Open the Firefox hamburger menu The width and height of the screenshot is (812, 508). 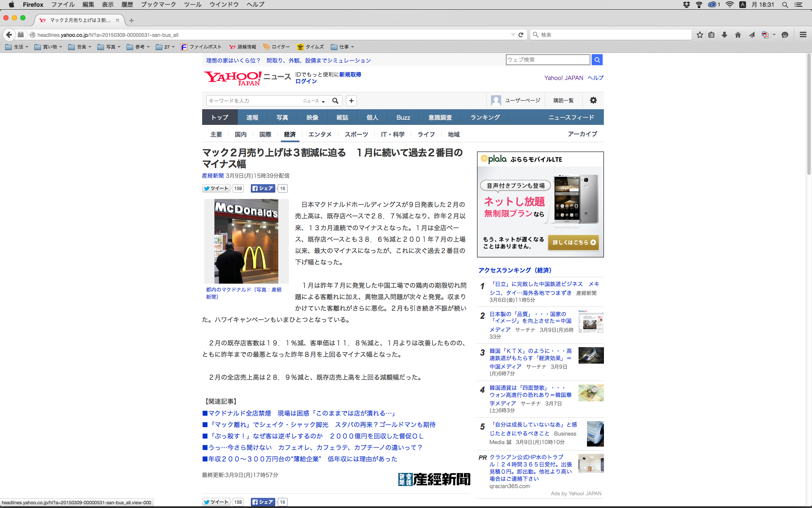click(x=803, y=35)
